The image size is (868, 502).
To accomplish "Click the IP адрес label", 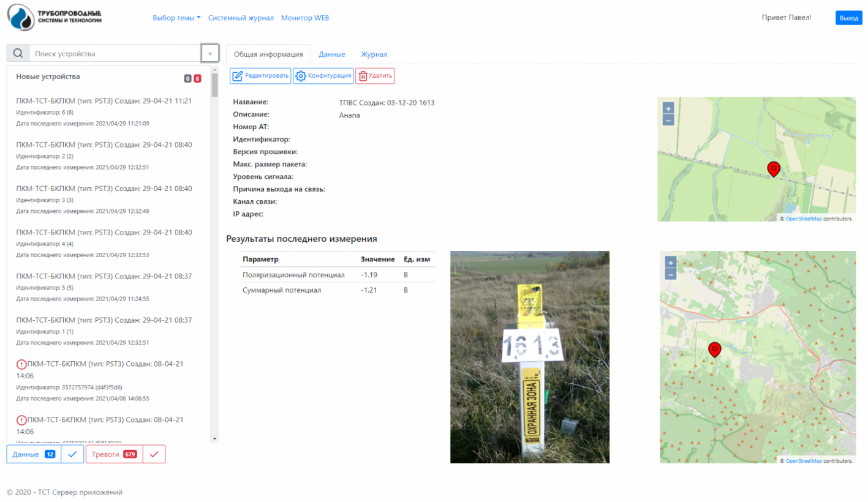I will (248, 214).
